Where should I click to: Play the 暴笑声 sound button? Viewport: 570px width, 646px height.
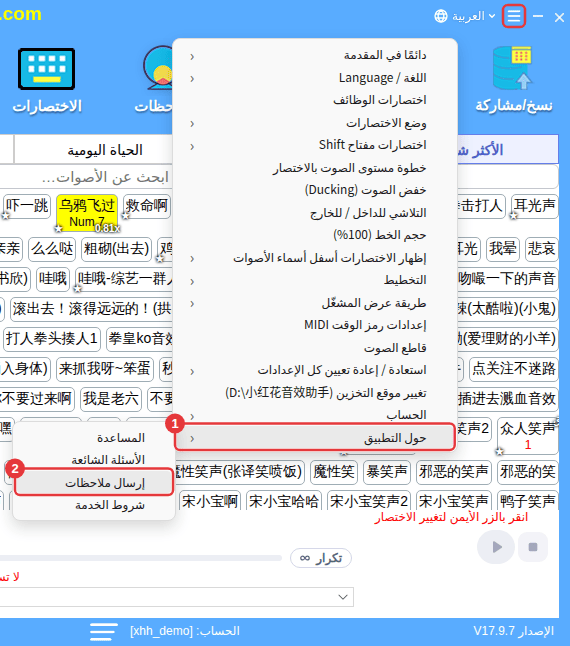point(387,472)
